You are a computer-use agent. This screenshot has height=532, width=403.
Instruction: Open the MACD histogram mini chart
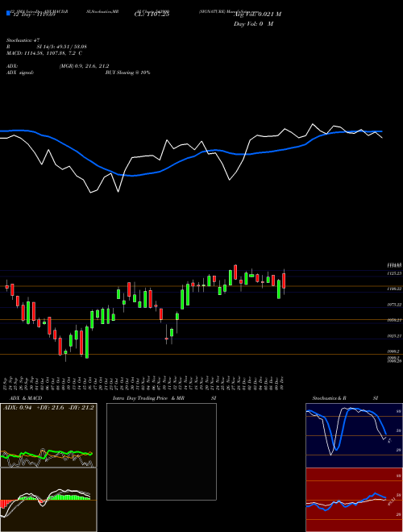point(48,500)
